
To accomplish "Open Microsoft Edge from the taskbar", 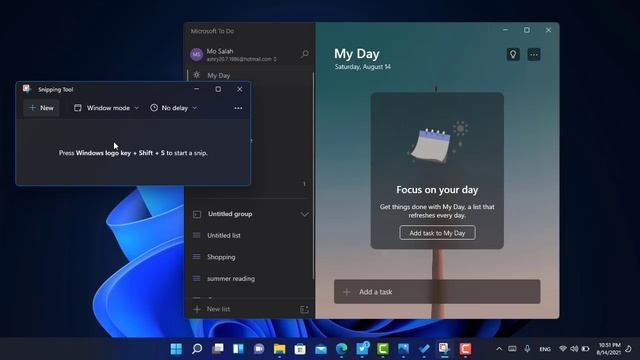I will point(342,349).
